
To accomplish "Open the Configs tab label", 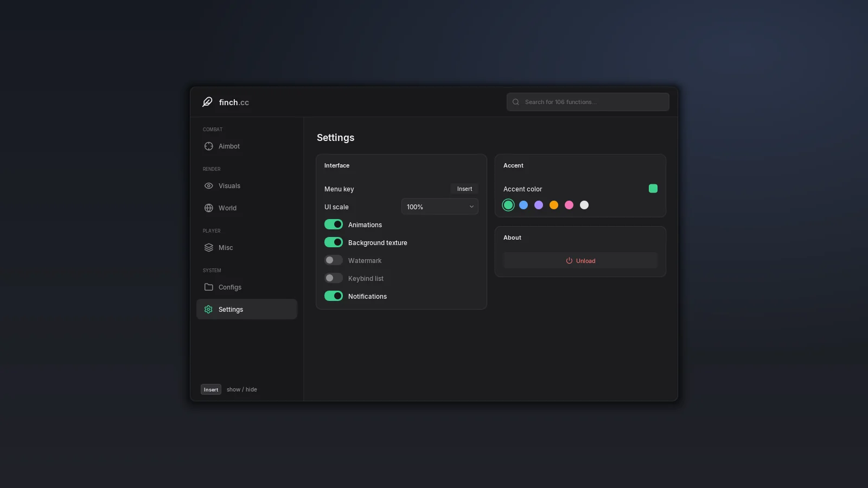I will [x=230, y=287].
